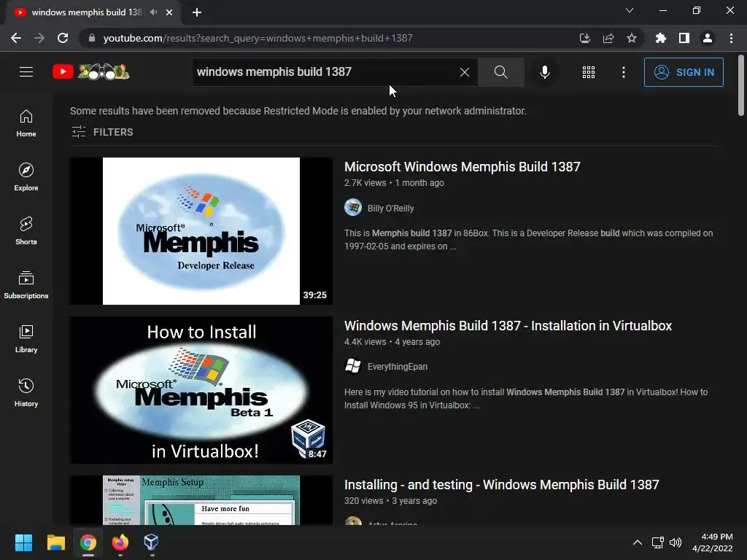The image size is (747, 560).
Task: Open History in the sidebar
Action: (x=26, y=392)
